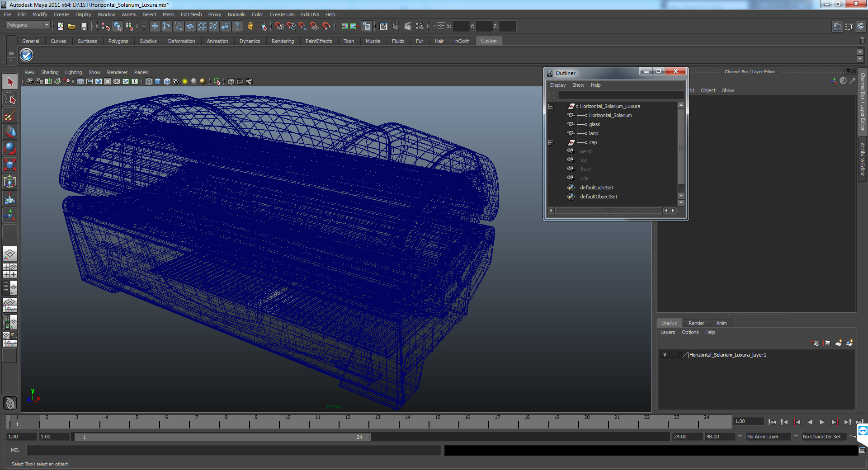Select the lanp node in Outliner
Screen dimensions: 868x470
tap(594, 133)
